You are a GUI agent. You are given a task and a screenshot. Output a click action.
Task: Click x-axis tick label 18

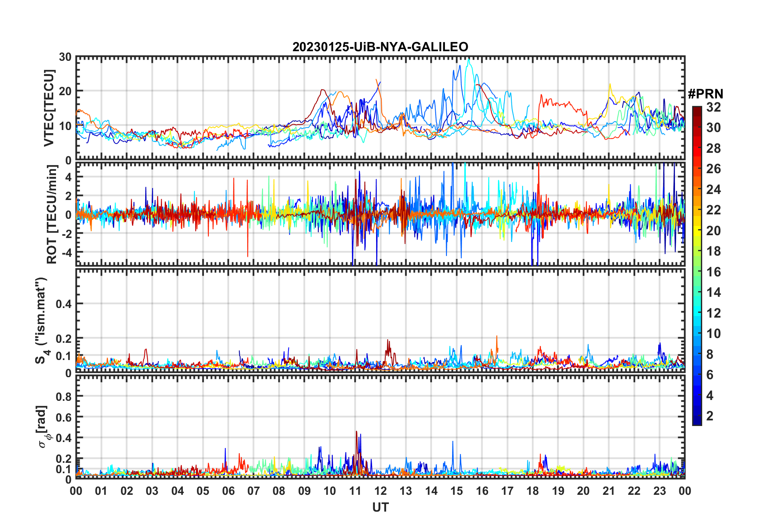[533, 491]
